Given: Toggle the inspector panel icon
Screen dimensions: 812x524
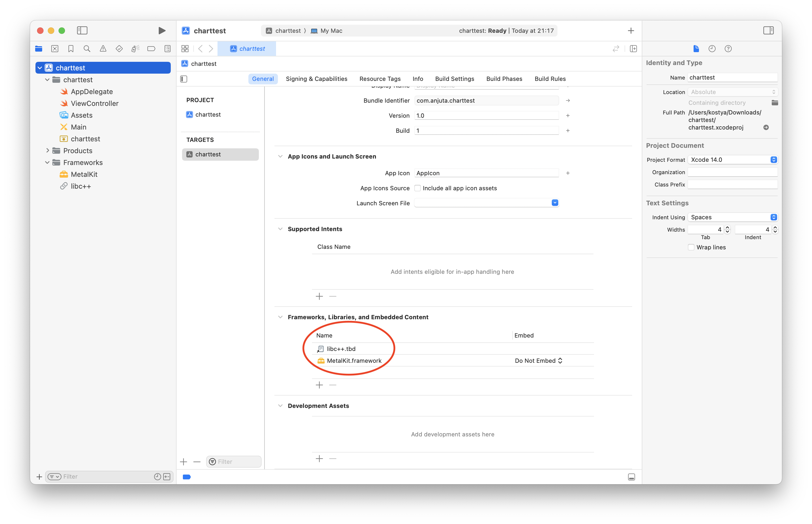Looking at the screenshot, I should click(x=769, y=31).
